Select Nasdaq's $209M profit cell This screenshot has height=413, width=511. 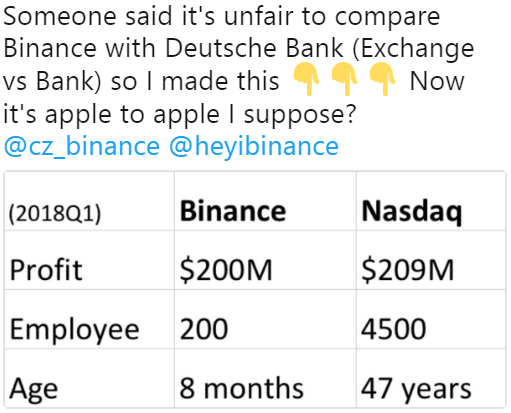[x=431, y=260]
